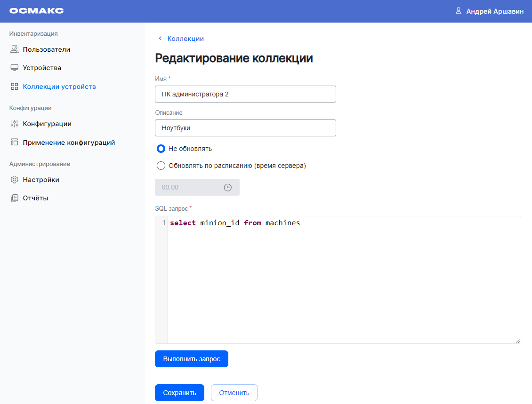Select the 'Не обновлять' radio option

[161, 149]
